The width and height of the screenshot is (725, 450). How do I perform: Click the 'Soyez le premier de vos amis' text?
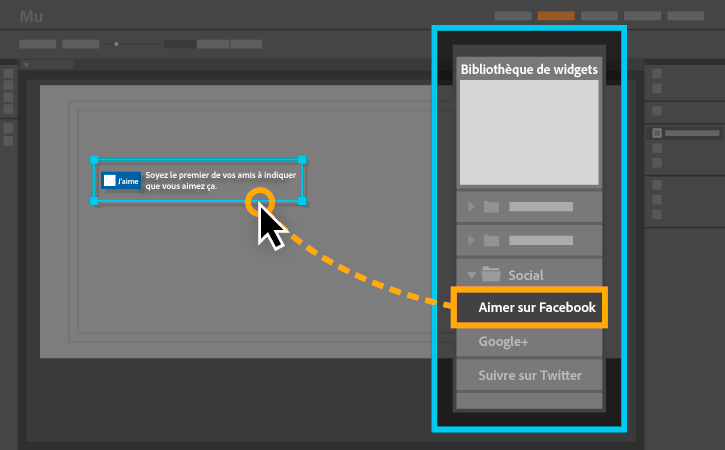pyautogui.click(x=221, y=180)
